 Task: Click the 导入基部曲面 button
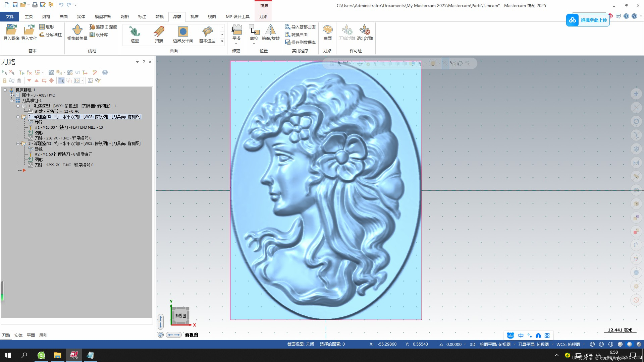click(x=301, y=27)
